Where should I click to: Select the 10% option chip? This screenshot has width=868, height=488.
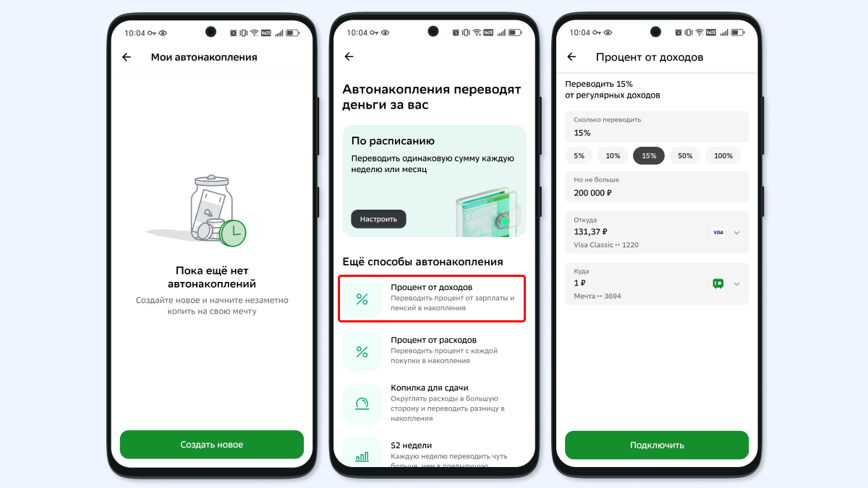click(613, 155)
